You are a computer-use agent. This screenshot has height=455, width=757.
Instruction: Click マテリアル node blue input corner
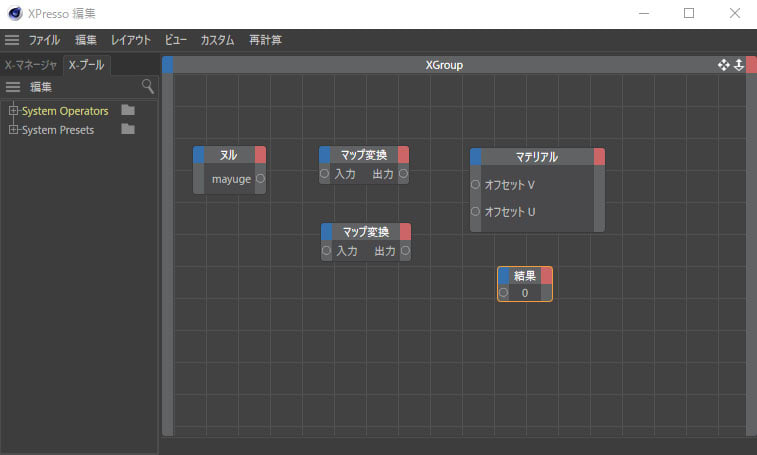click(476, 156)
